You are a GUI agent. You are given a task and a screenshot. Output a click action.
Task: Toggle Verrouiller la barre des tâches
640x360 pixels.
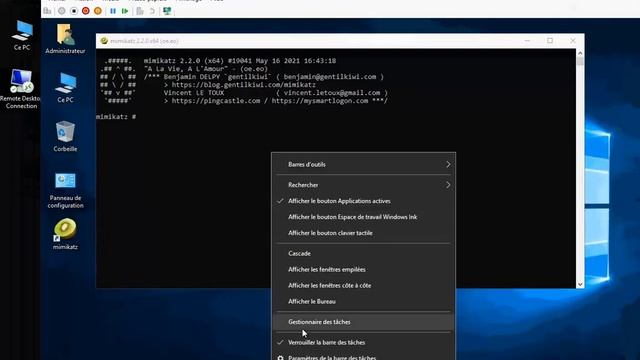(364, 342)
